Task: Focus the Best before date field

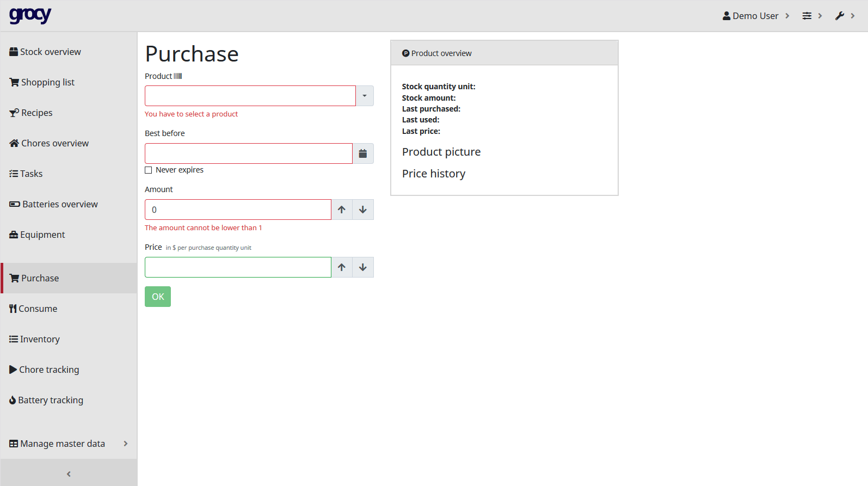Action: pyautogui.click(x=248, y=153)
